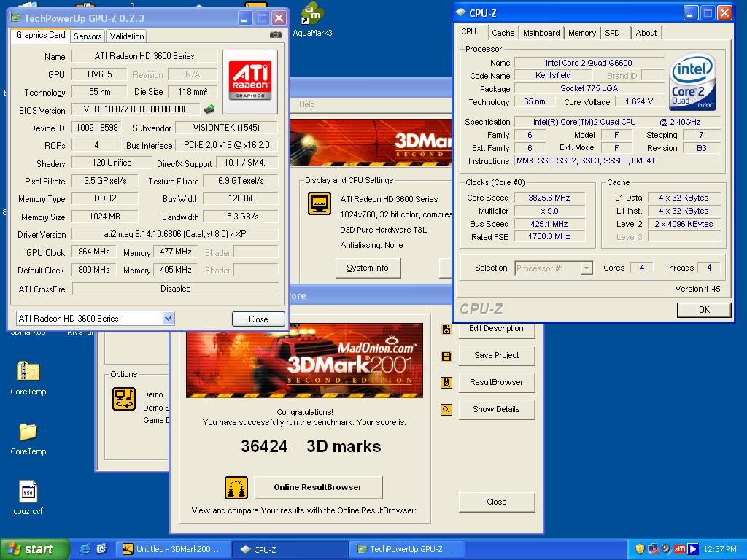Click the ResultBrowser icon beside its button
747x560 pixels.
tap(446, 382)
